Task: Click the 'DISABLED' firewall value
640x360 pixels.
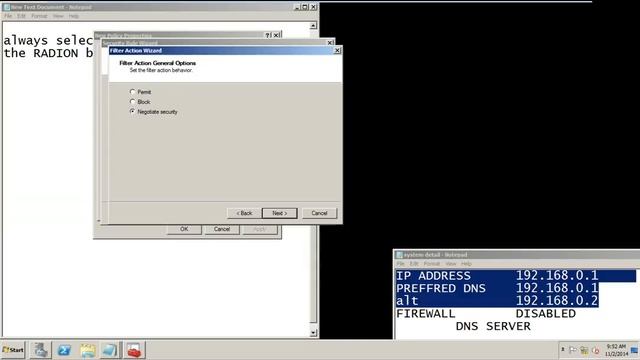Action: click(546, 314)
